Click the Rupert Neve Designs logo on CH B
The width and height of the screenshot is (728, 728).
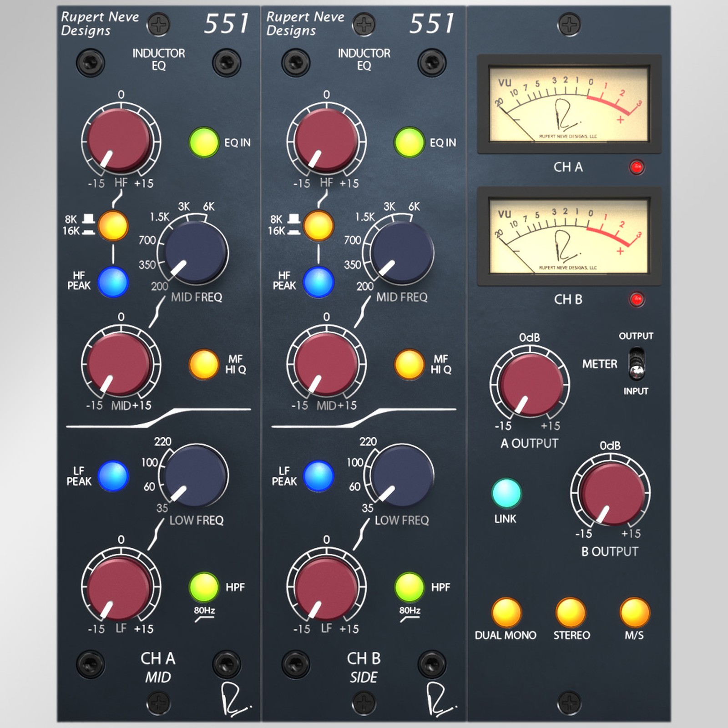(305, 24)
